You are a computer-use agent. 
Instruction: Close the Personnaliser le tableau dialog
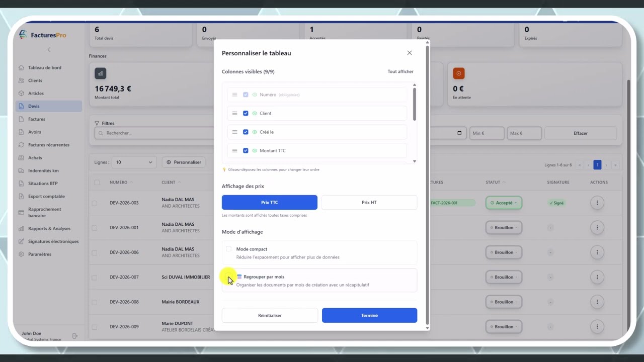410,53
